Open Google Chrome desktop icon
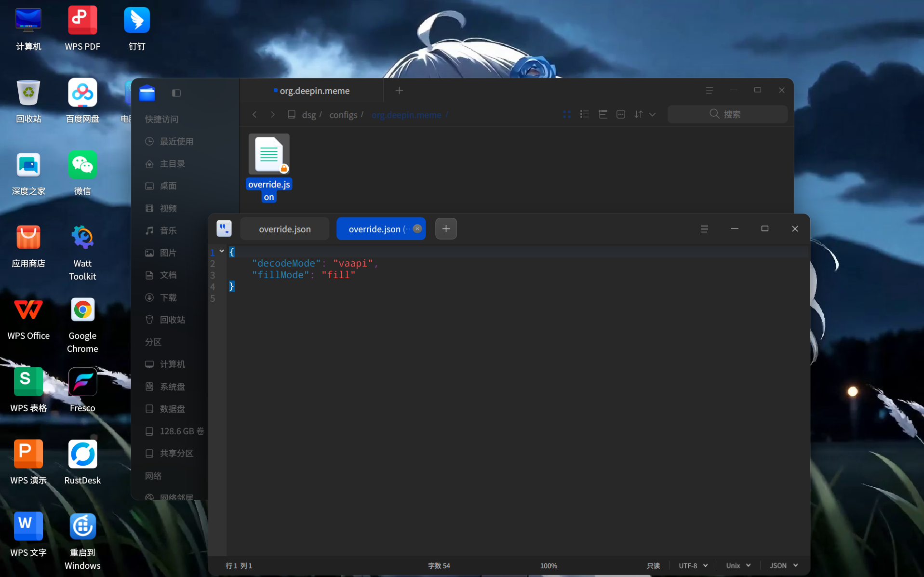924x577 pixels. point(82,324)
